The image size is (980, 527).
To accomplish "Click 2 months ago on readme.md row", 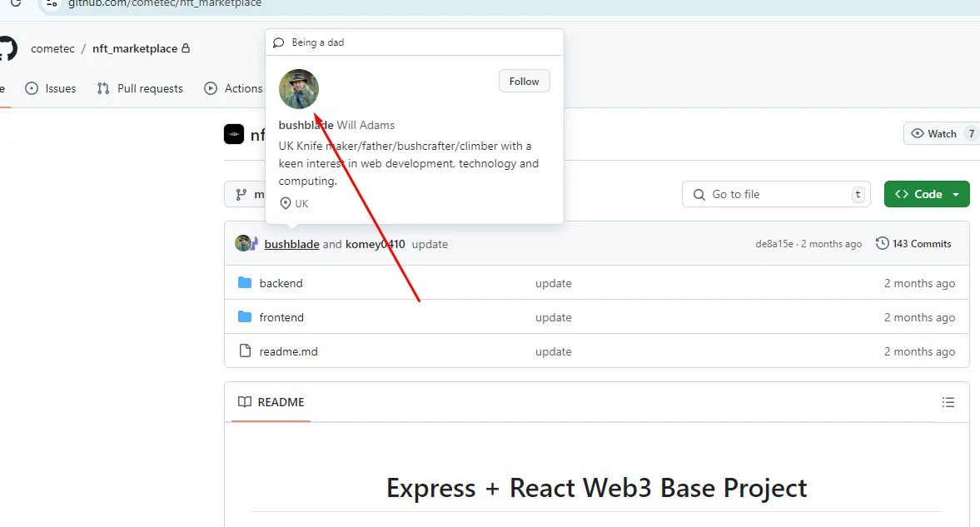I will (x=919, y=352).
